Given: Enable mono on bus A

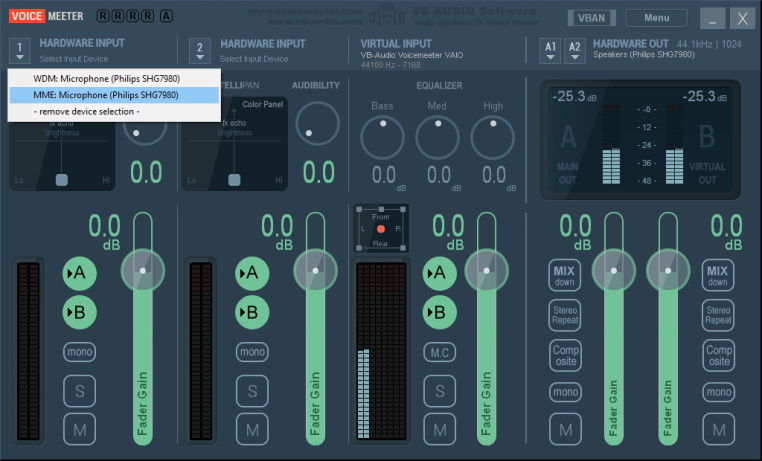Looking at the screenshot, I should point(565,392).
